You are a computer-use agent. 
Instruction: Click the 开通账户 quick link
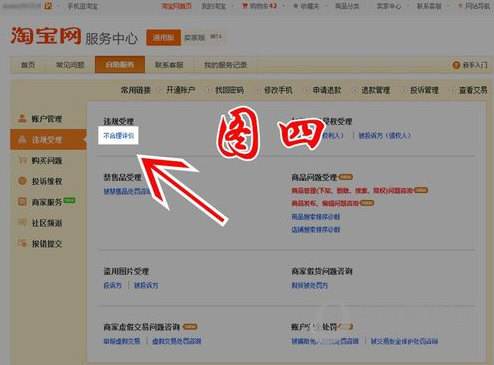point(180,90)
